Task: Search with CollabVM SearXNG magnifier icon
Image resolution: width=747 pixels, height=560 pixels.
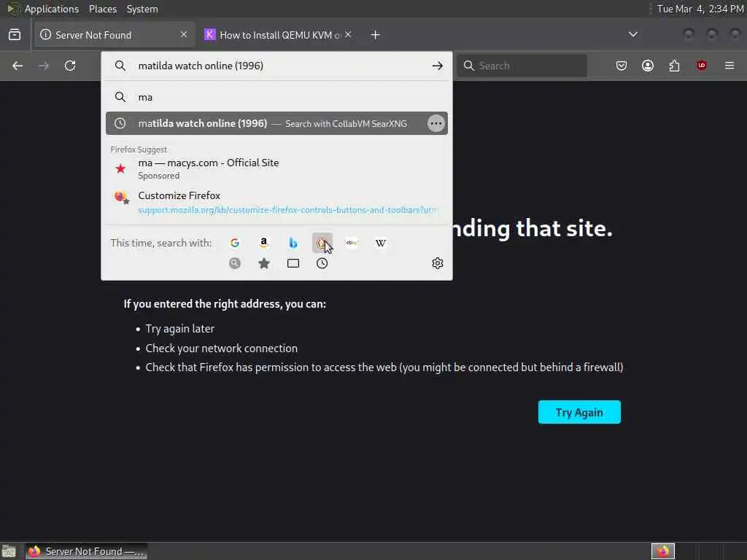Action: click(x=235, y=263)
